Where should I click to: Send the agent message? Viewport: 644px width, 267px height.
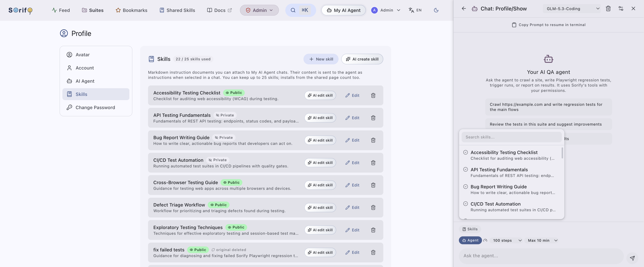point(632,258)
